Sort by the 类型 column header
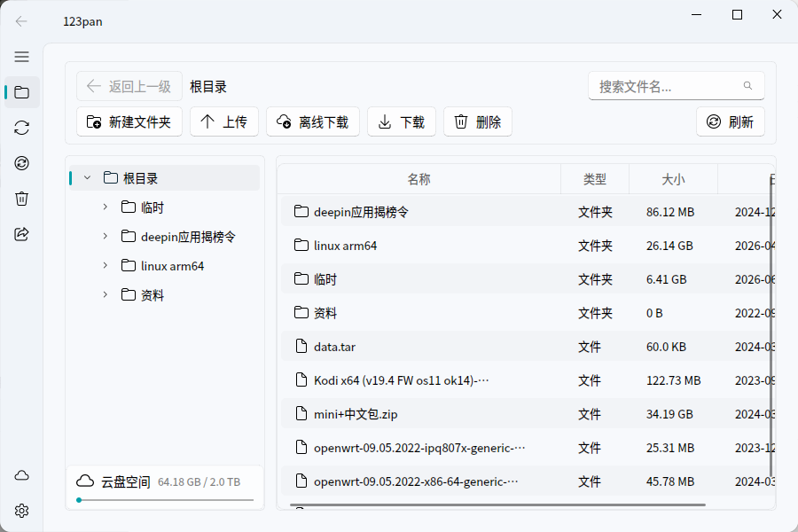This screenshot has height=532, width=798. pyautogui.click(x=595, y=179)
